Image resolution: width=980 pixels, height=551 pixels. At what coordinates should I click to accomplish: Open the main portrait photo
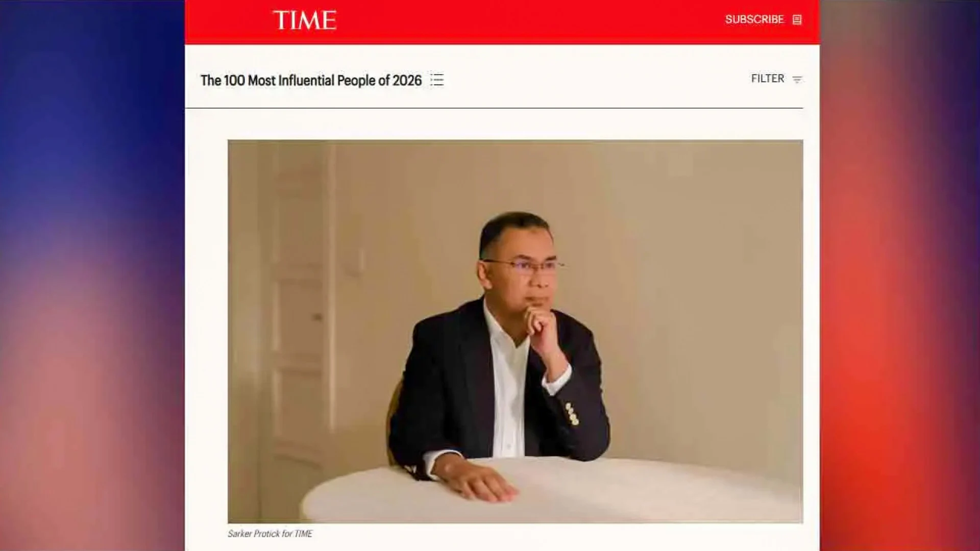pos(515,332)
